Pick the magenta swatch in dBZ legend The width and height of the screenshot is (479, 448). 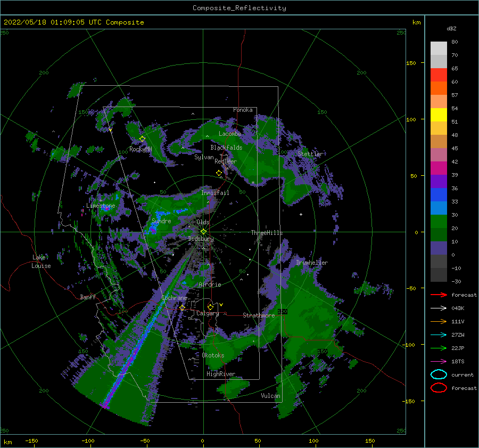point(439,168)
